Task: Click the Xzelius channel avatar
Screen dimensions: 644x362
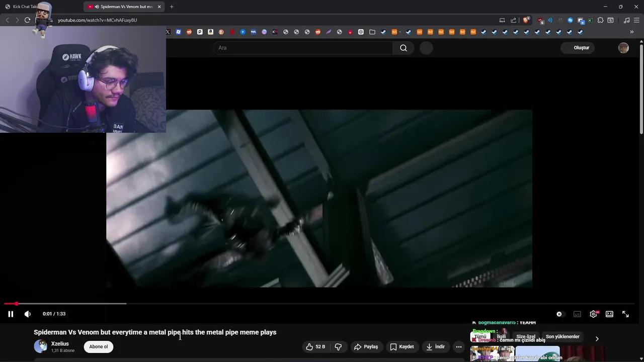Action: (41, 346)
